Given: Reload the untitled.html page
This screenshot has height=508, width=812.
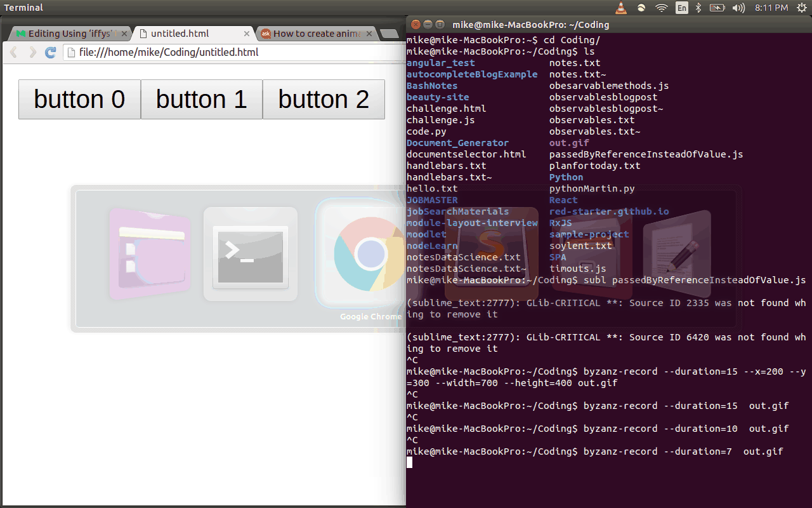Looking at the screenshot, I should coord(50,53).
